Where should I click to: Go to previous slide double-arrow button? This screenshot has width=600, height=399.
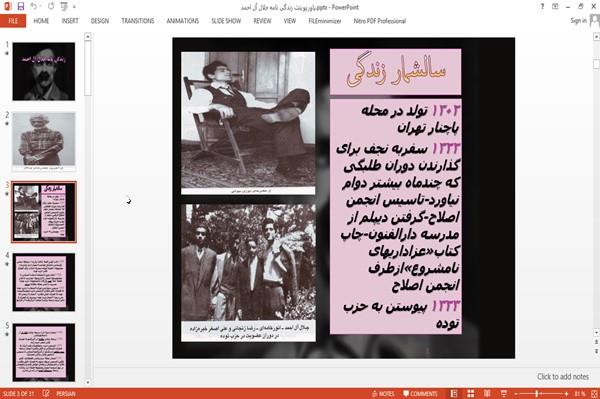click(x=596, y=341)
